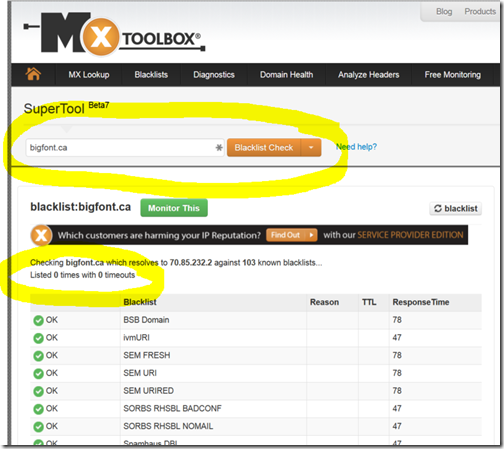Click the MxToolbox logo

click(114, 33)
